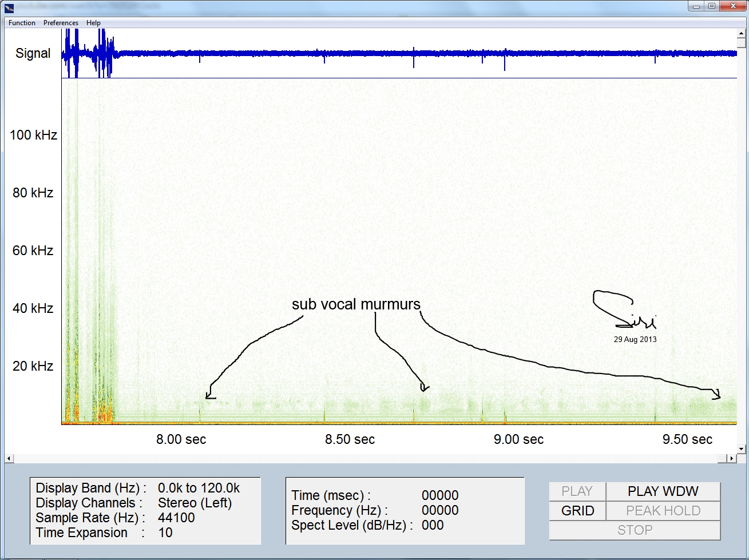
Task: Select the Sample Rate value 44100
Action: tap(176, 518)
